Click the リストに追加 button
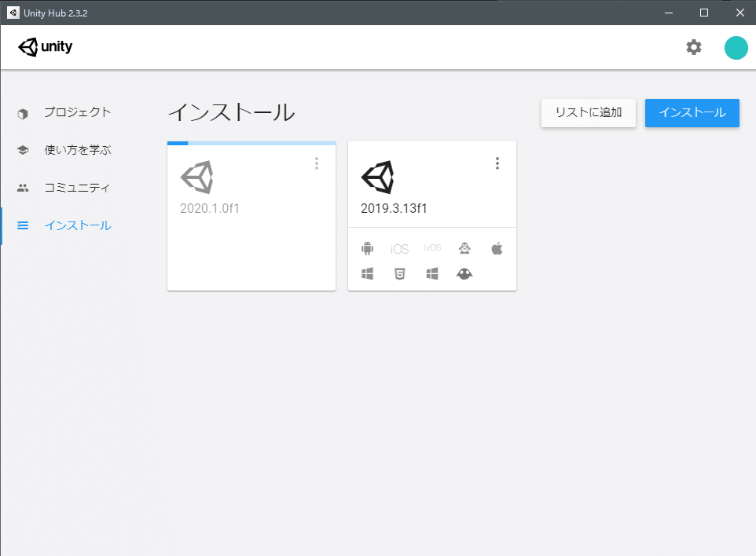Viewport: 756px width, 556px height. 588,112
